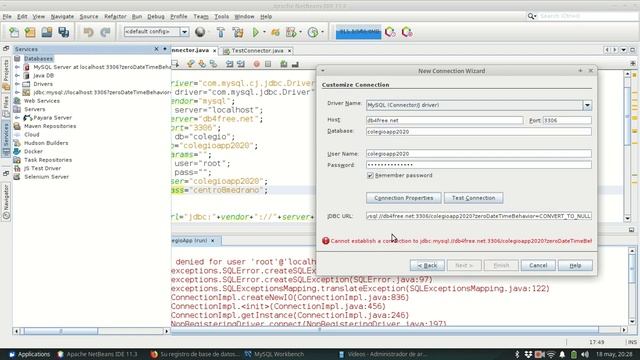This screenshot has width=640, height=360.
Task: Open the Tools menu
Action: [x=221, y=16]
